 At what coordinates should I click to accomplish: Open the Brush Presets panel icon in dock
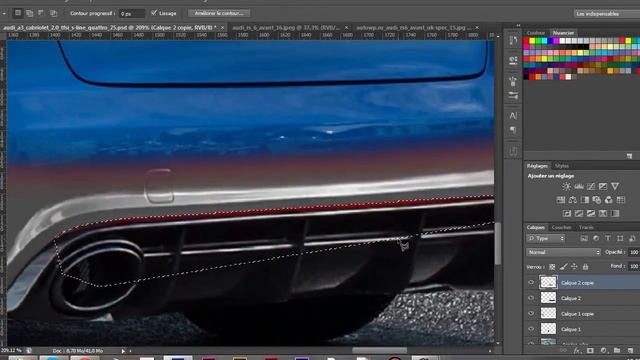[x=513, y=96]
